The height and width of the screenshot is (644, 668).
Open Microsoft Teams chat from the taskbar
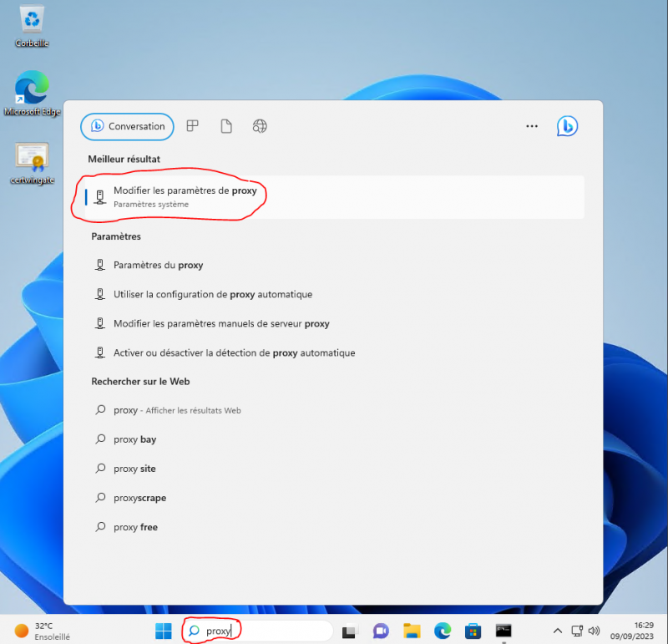point(381,631)
